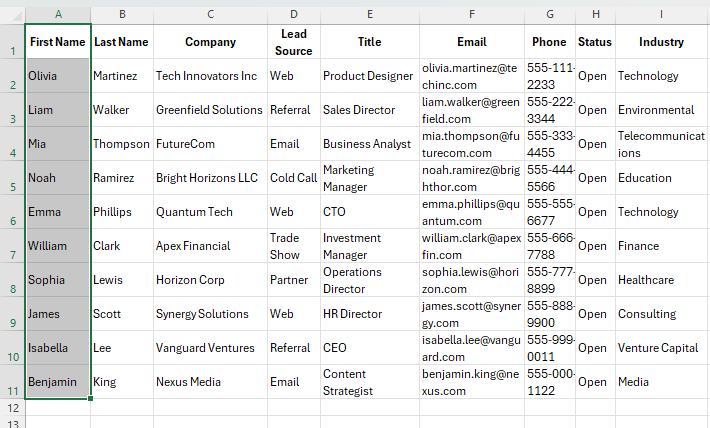Click the 'Content Strategist' title cell

pyautogui.click(x=369, y=382)
